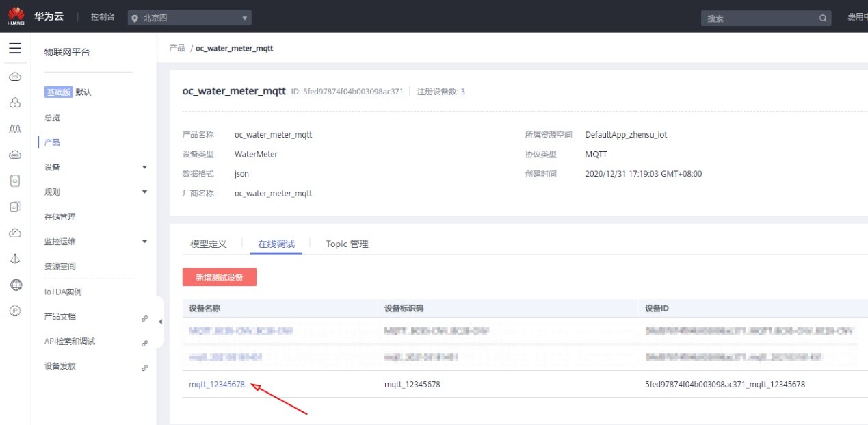Click 华为云 brand text

pos(49,16)
